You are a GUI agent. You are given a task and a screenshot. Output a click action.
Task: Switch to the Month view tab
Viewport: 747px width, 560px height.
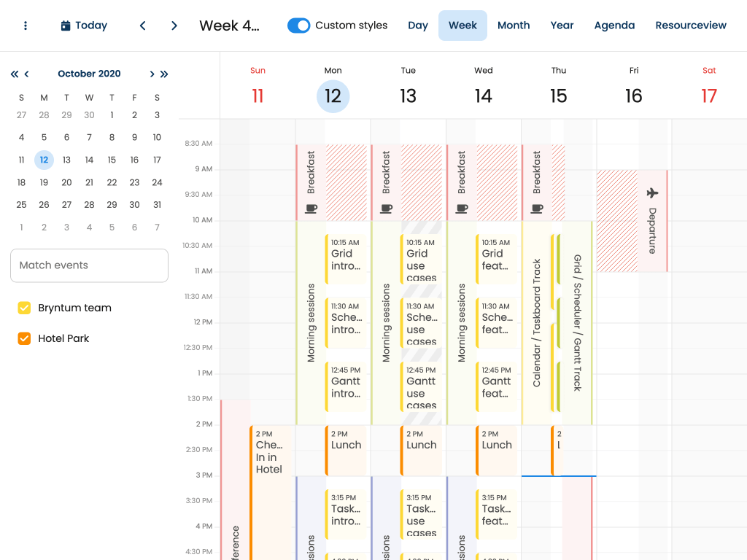pyautogui.click(x=514, y=26)
